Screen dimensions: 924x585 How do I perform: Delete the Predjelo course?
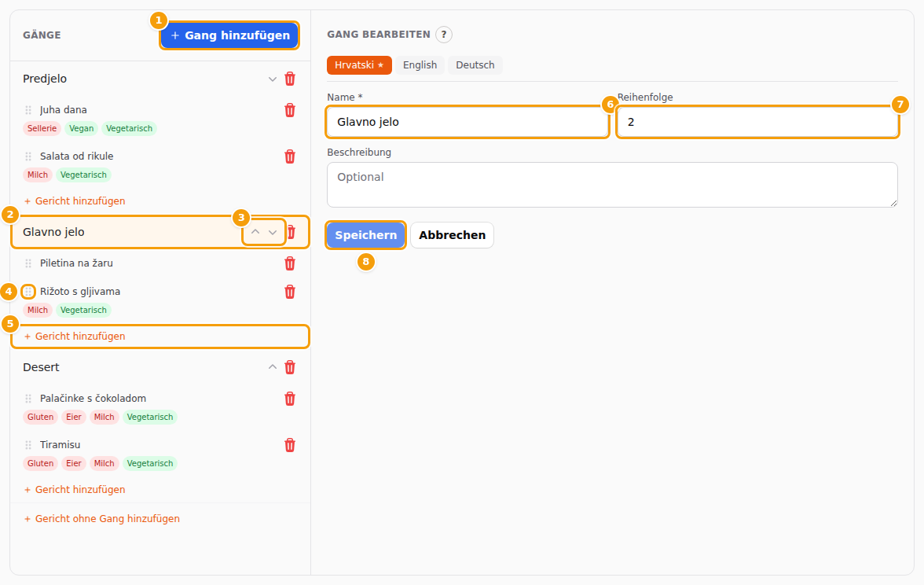[x=290, y=79]
